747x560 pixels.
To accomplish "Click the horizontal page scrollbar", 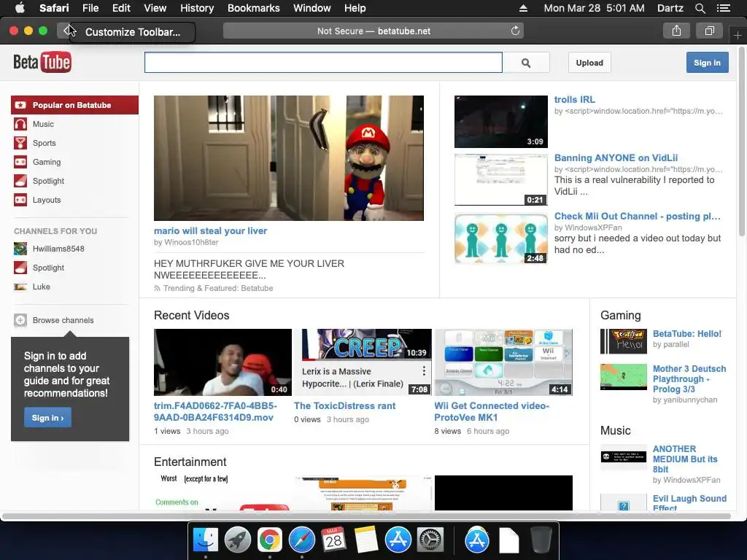I will 366,516.
